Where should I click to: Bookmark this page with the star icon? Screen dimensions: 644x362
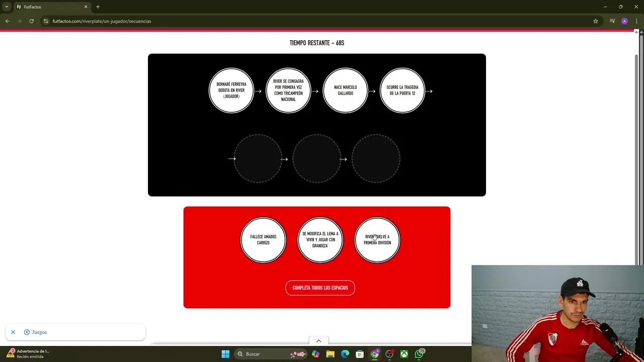click(596, 21)
